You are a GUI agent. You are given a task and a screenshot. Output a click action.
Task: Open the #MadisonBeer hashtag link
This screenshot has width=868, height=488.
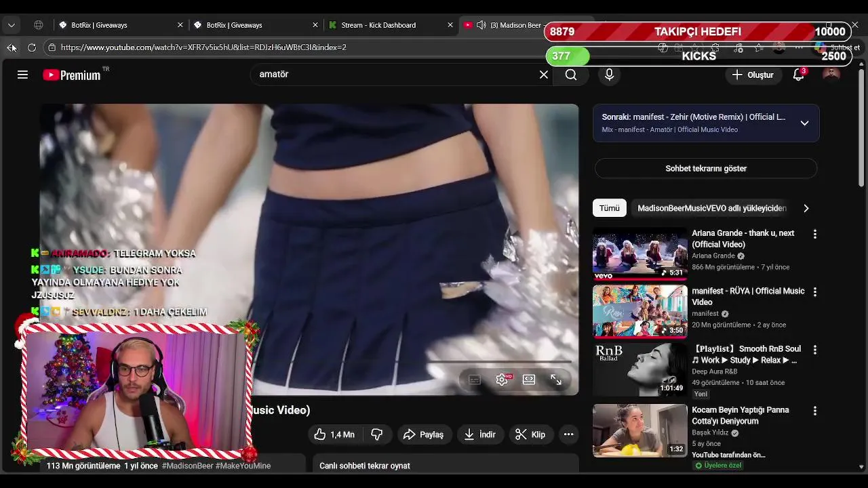[x=187, y=466]
